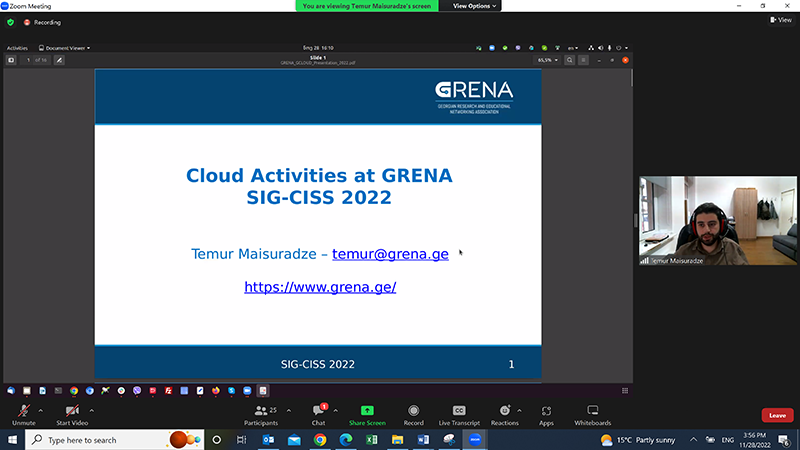800x450 pixels.
Task: Open Task View on Windows taskbar
Action: (242, 440)
